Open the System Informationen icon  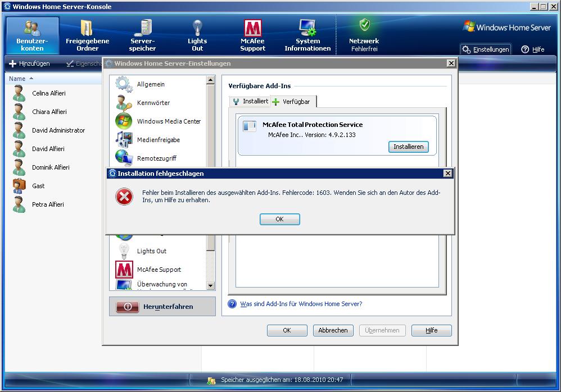(307, 28)
